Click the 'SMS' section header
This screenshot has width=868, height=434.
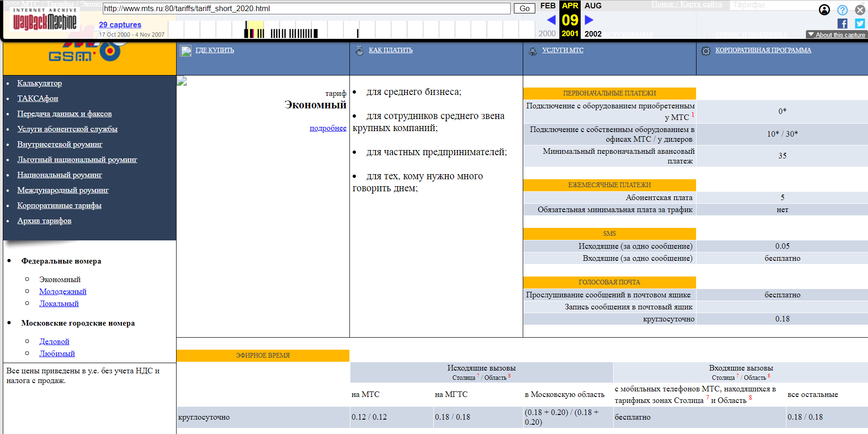pyautogui.click(x=609, y=233)
